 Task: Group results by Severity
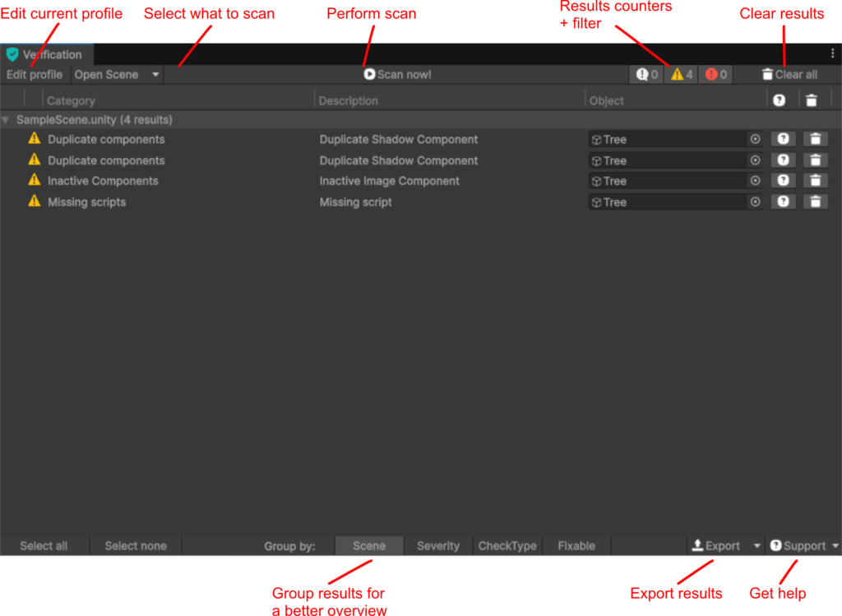(437, 546)
